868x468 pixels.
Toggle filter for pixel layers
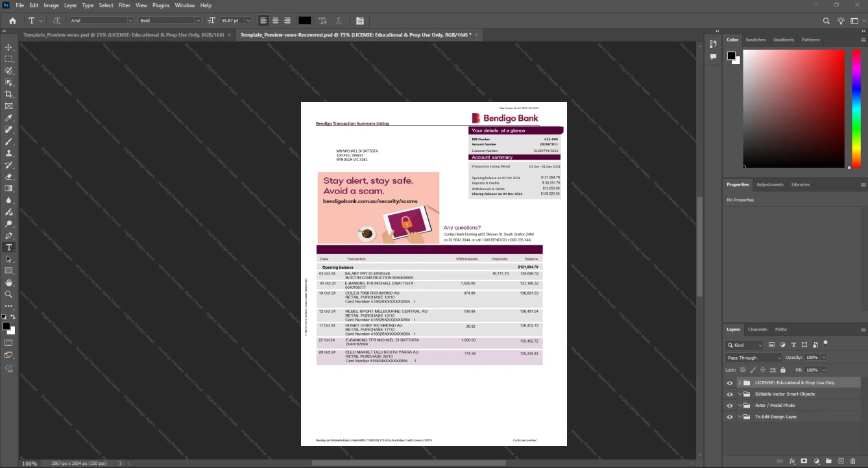(x=772, y=345)
